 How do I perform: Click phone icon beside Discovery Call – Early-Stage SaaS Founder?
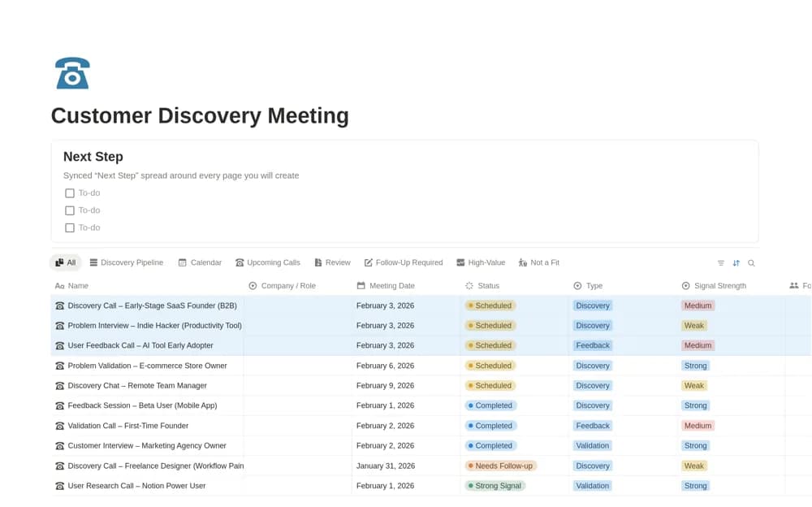pyautogui.click(x=59, y=305)
